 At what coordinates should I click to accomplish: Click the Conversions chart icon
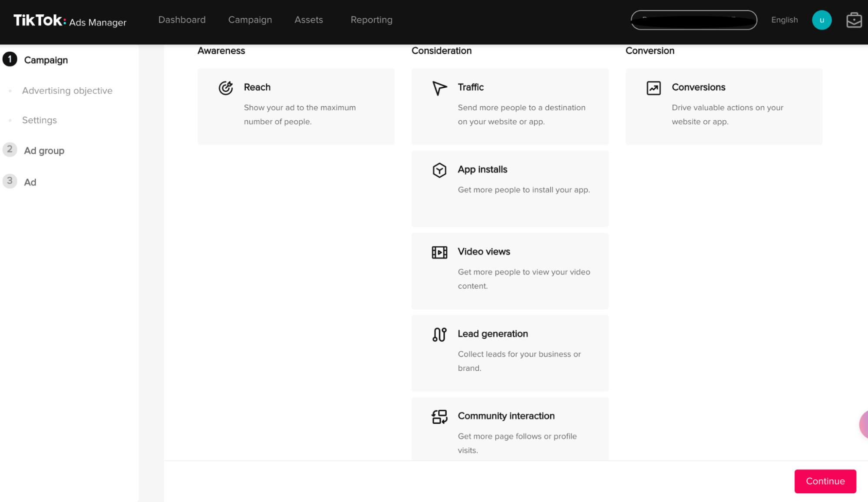pos(653,88)
